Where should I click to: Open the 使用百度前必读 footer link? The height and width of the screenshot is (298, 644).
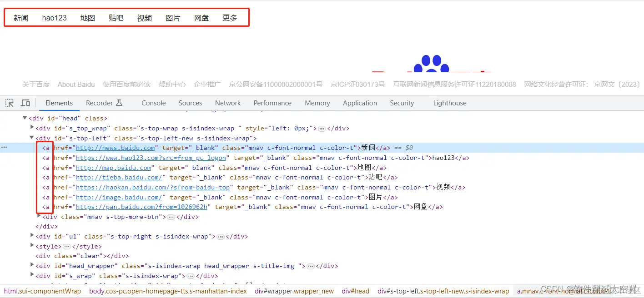[x=126, y=84]
